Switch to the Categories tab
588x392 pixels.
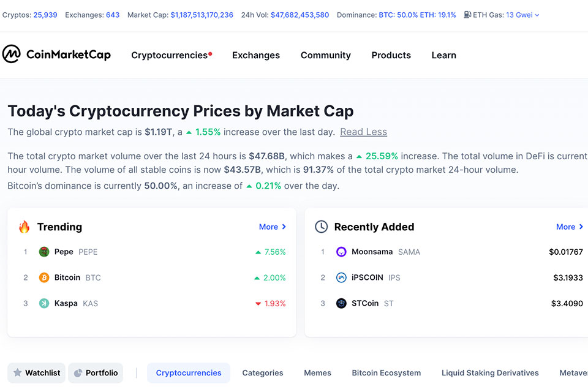263,373
